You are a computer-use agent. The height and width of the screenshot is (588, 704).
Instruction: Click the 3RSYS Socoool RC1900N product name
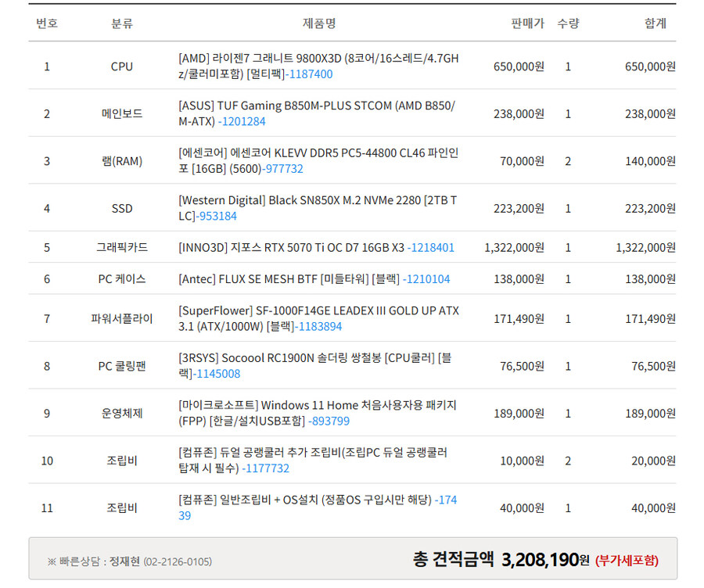pos(314,366)
